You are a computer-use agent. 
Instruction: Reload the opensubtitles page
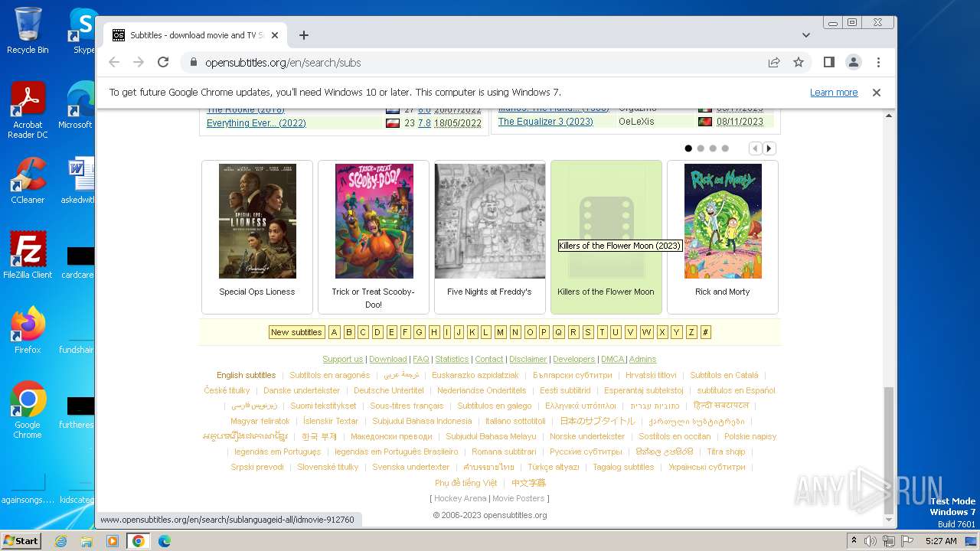point(163,62)
